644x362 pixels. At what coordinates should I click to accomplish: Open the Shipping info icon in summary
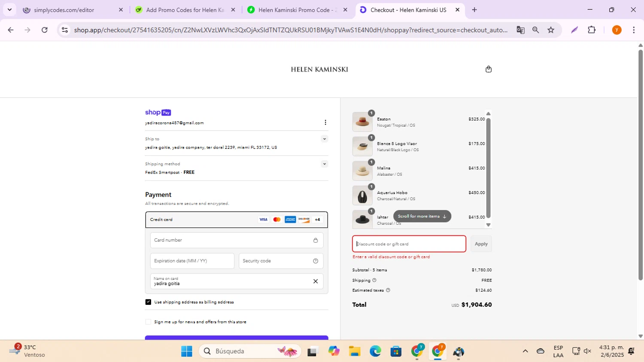374,280
